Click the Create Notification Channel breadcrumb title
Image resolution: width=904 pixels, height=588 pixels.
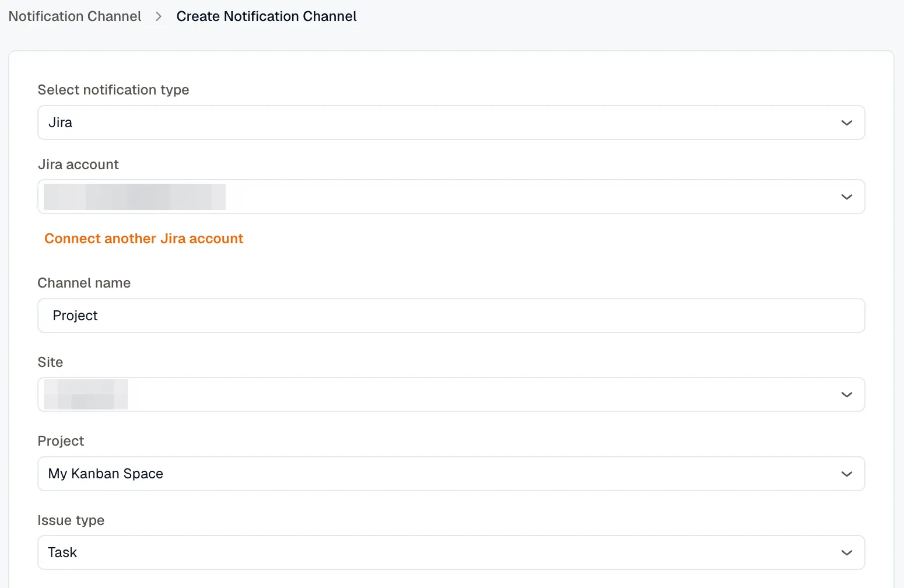click(x=267, y=16)
